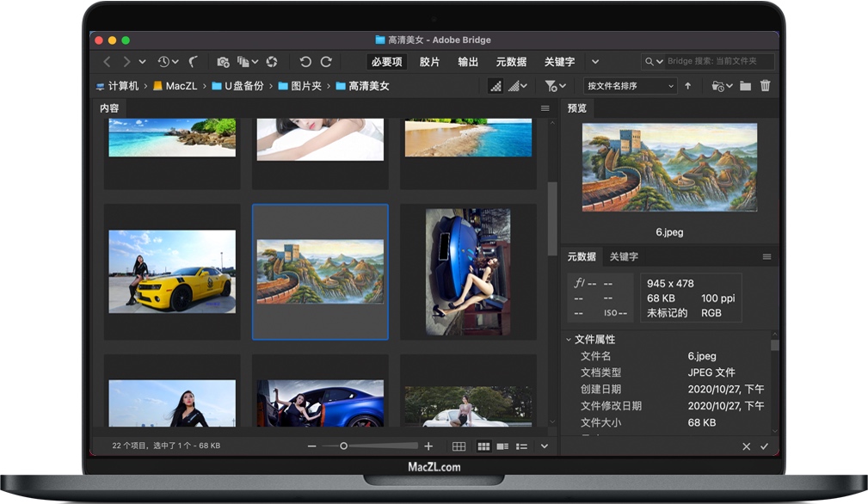Click the get photos from camera icon

[x=223, y=61]
